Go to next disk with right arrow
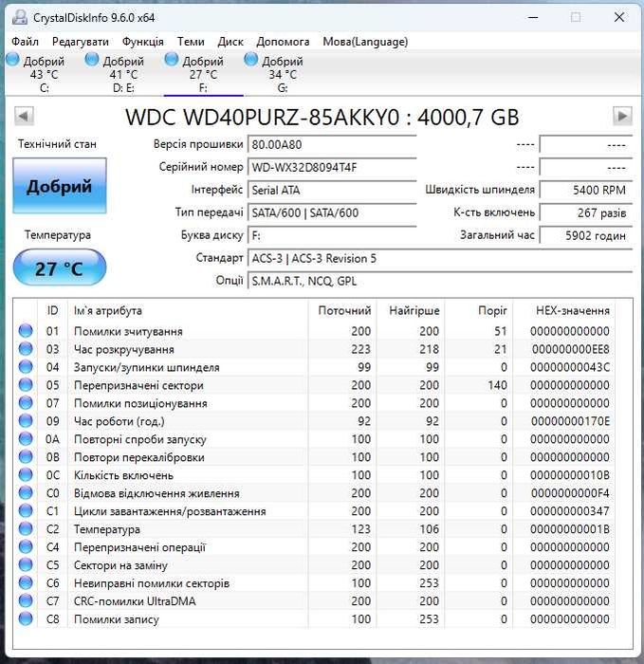 coord(622,116)
